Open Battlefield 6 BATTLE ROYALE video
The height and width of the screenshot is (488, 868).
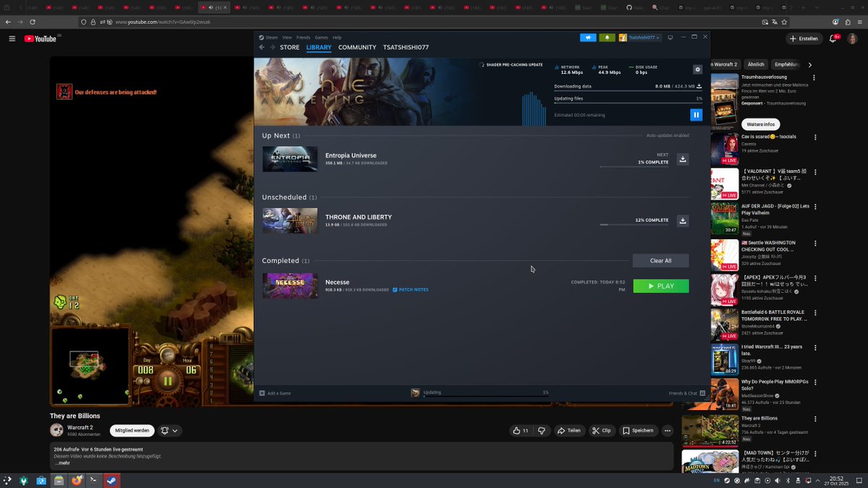(775, 316)
